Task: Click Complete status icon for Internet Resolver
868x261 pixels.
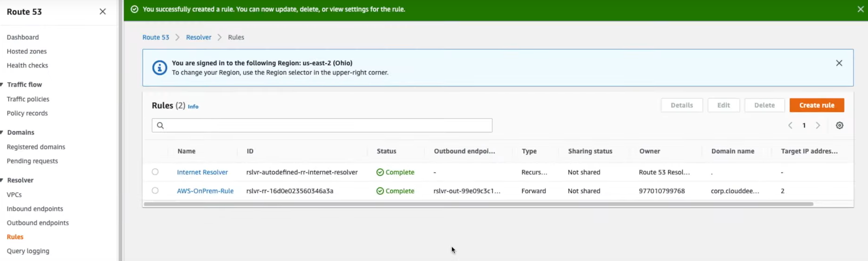Action: click(380, 172)
